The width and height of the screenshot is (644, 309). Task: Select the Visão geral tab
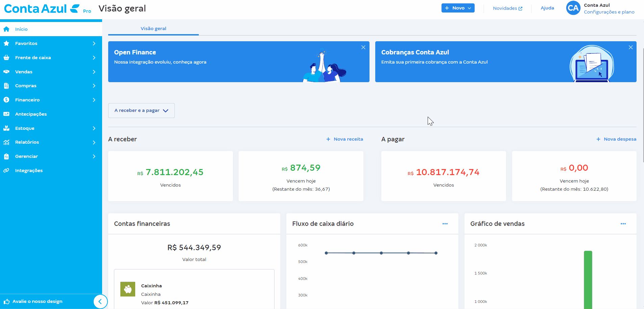coord(153,29)
